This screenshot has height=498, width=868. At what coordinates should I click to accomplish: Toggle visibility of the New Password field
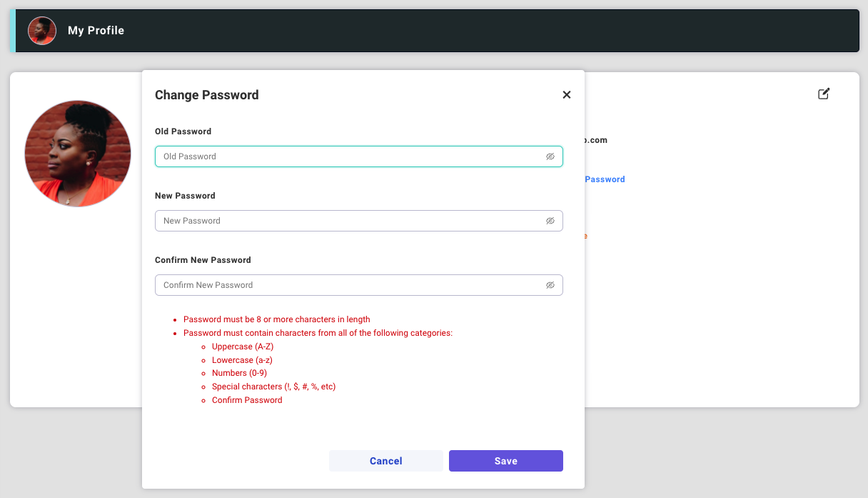tap(550, 221)
